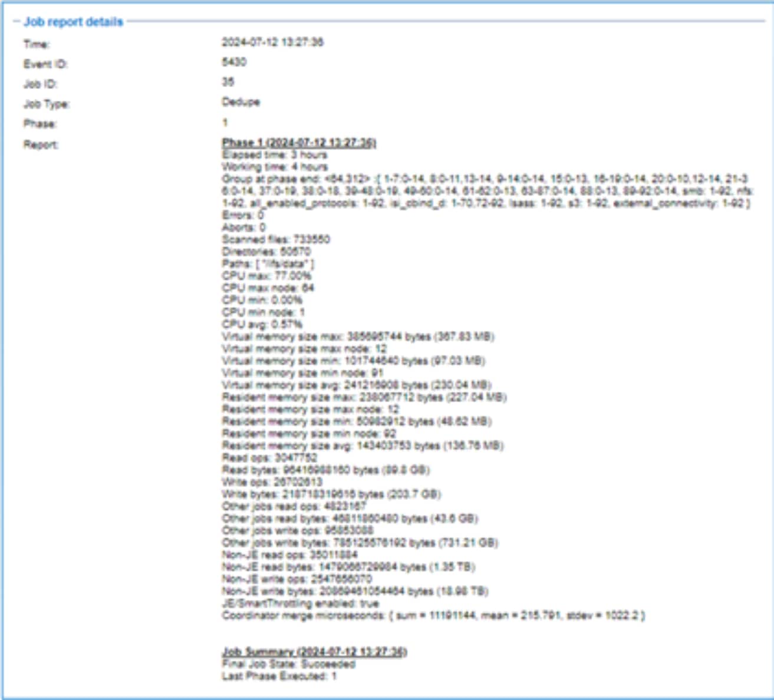774x700 pixels.
Task: Click the "Last Phase Executed: 1" line
Action: tap(279, 676)
